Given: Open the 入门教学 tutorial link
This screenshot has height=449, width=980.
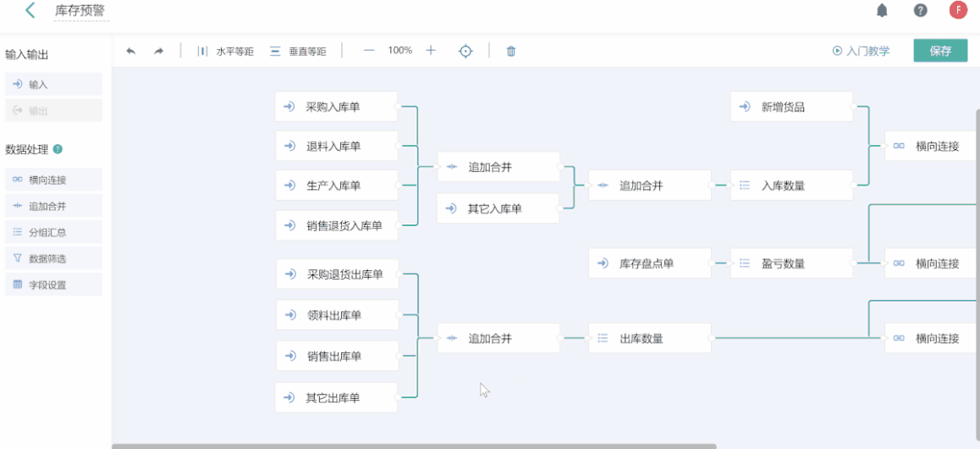Looking at the screenshot, I should coord(862,51).
